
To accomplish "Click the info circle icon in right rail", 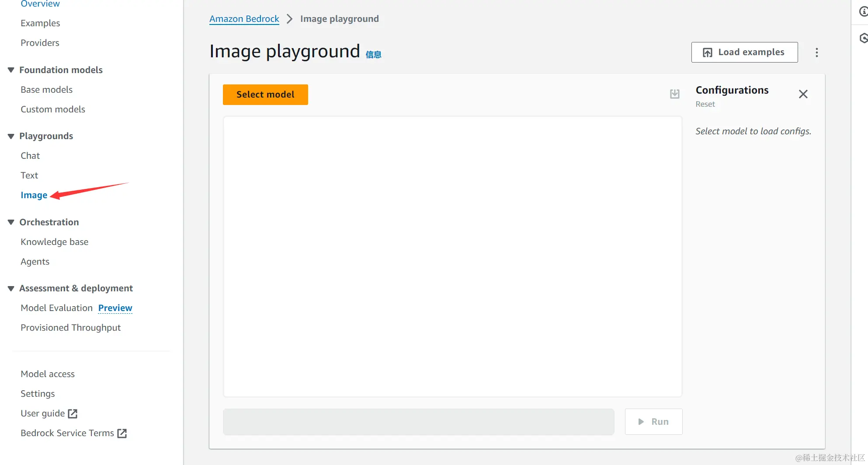I will click(864, 12).
